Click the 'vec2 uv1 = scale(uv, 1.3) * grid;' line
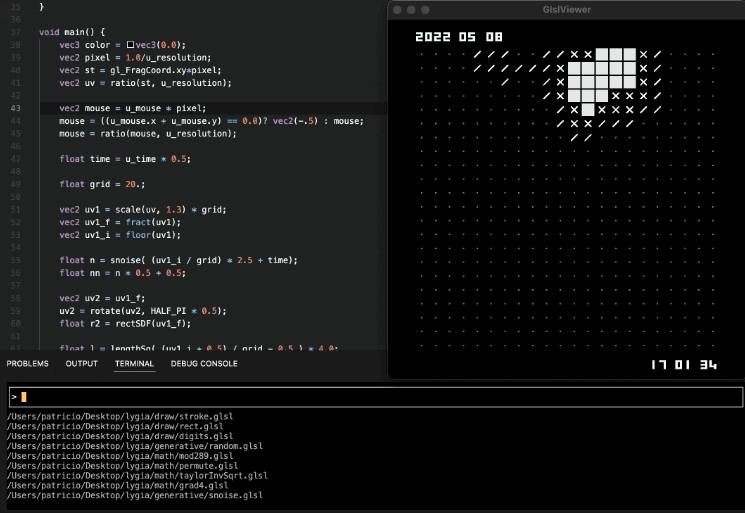The width and height of the screenshot is (745, 513). [143, 209]
